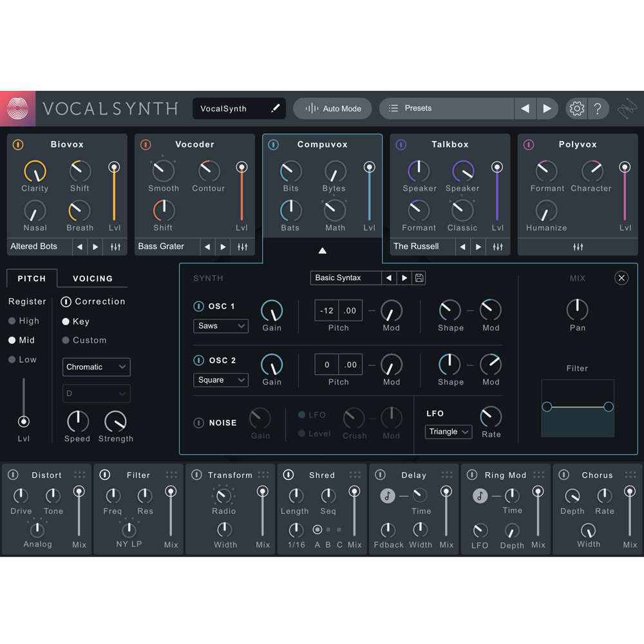Open OSC 2 Square waveform dropdown
The width and height of the screenshot is (644, 644).
point(221,380)
